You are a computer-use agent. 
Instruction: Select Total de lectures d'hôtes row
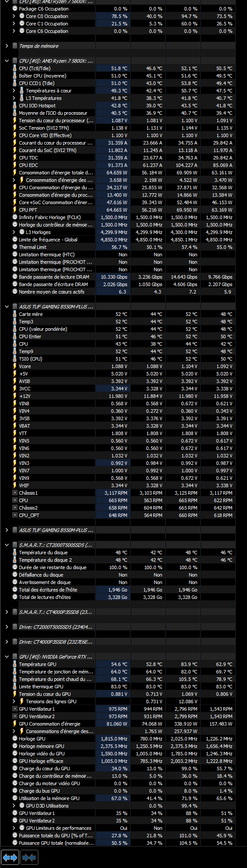point(118,597)
